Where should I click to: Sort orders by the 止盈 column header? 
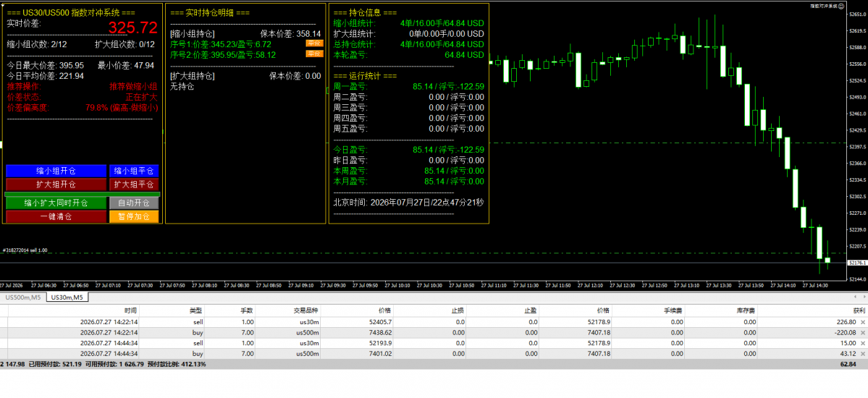point(530,310)
